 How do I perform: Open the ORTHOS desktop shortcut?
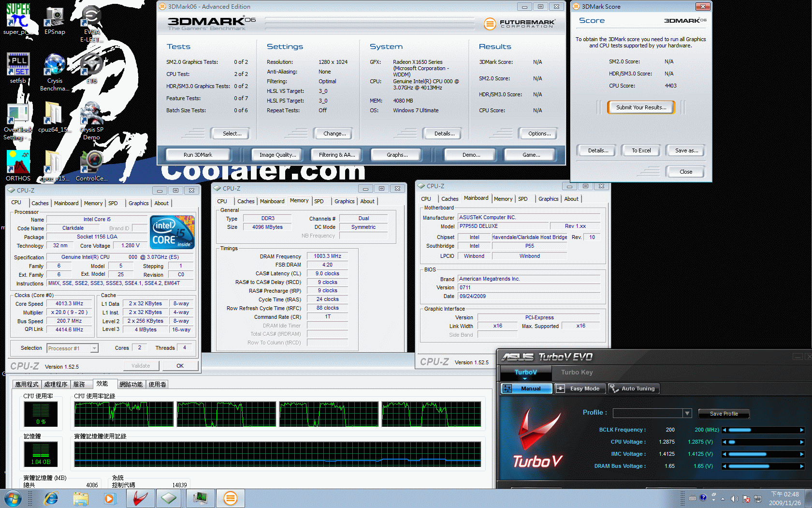point(18,166)
